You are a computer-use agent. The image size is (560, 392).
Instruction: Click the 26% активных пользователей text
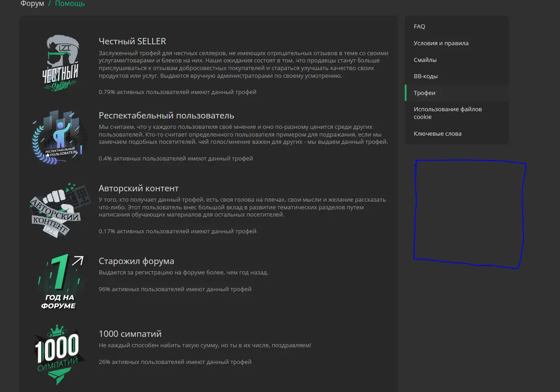(x=175, y=362)
